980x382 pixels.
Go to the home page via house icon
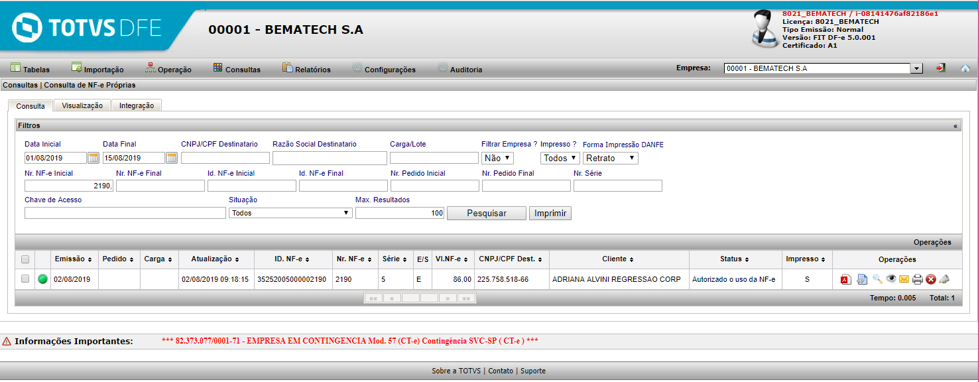click(x=965, y=68)
